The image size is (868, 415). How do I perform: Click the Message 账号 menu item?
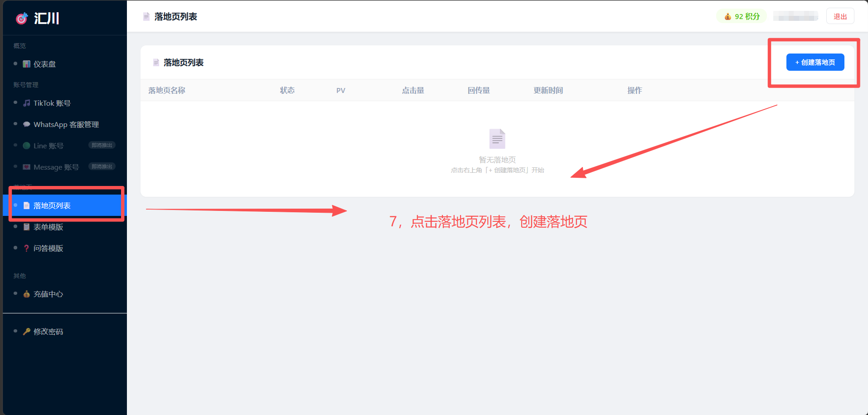click(x=65, y=167)
